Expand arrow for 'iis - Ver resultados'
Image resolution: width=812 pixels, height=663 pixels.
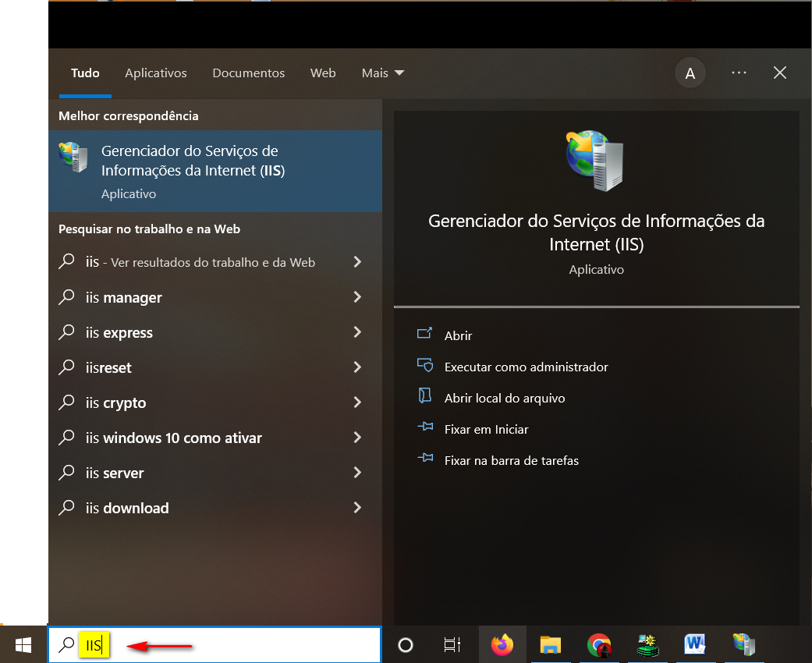[357, 262]
